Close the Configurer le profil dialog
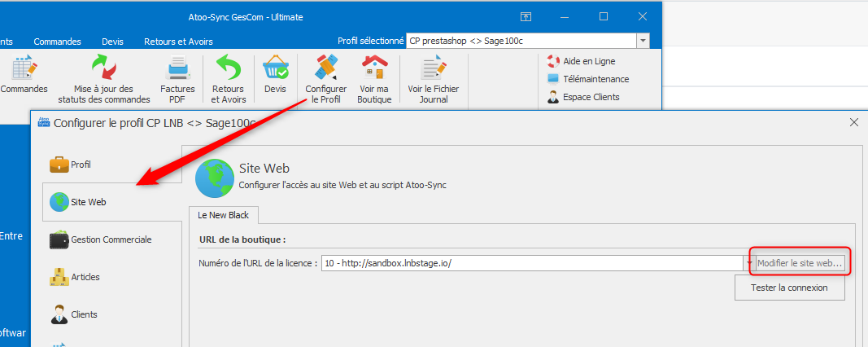The height and width of the screenshot is (347, 868). (x=854, y=122)
